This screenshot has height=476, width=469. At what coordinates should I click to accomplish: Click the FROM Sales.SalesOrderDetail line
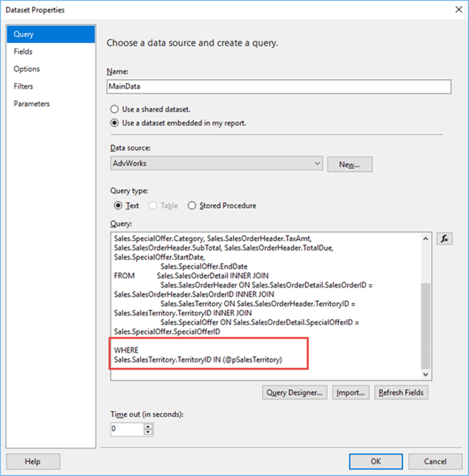point(191,275)
